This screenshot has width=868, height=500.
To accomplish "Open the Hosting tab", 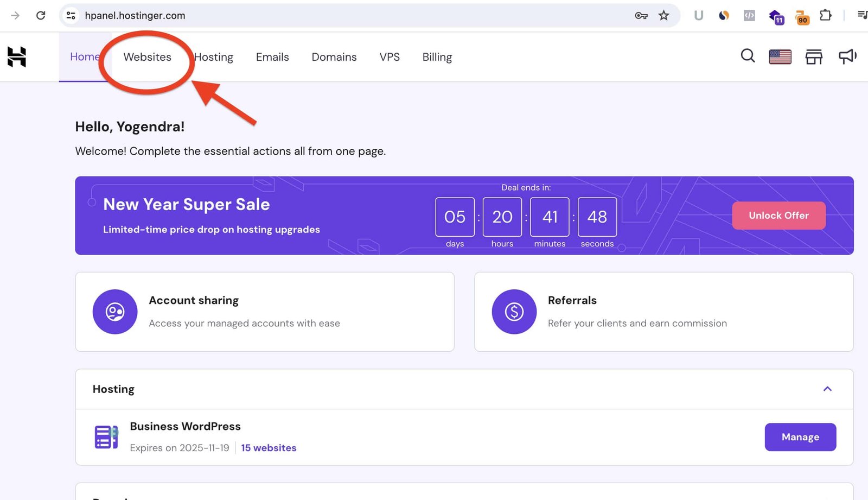I will [x=213, y=57].
